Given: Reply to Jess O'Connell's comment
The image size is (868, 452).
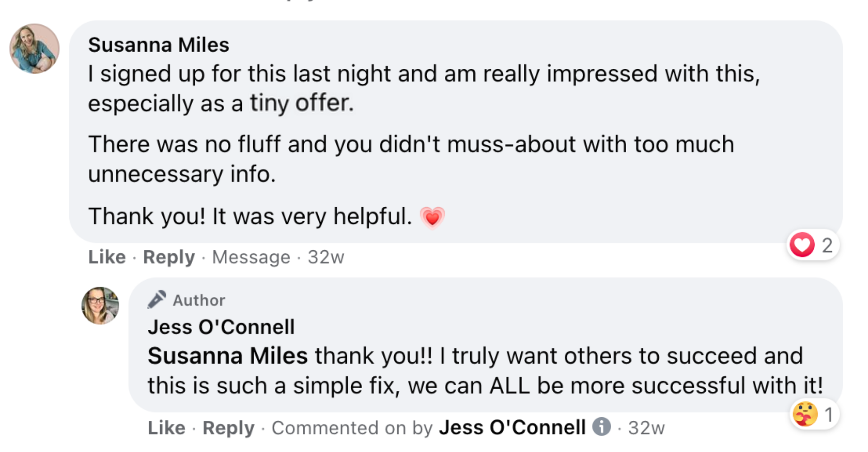Looking at the screenshot, I should point(228,428).
